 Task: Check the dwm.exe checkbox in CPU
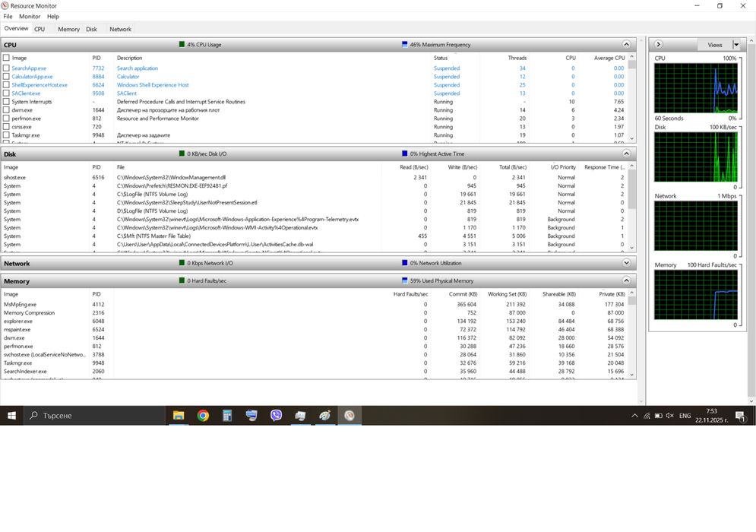(x=6, y=110)
